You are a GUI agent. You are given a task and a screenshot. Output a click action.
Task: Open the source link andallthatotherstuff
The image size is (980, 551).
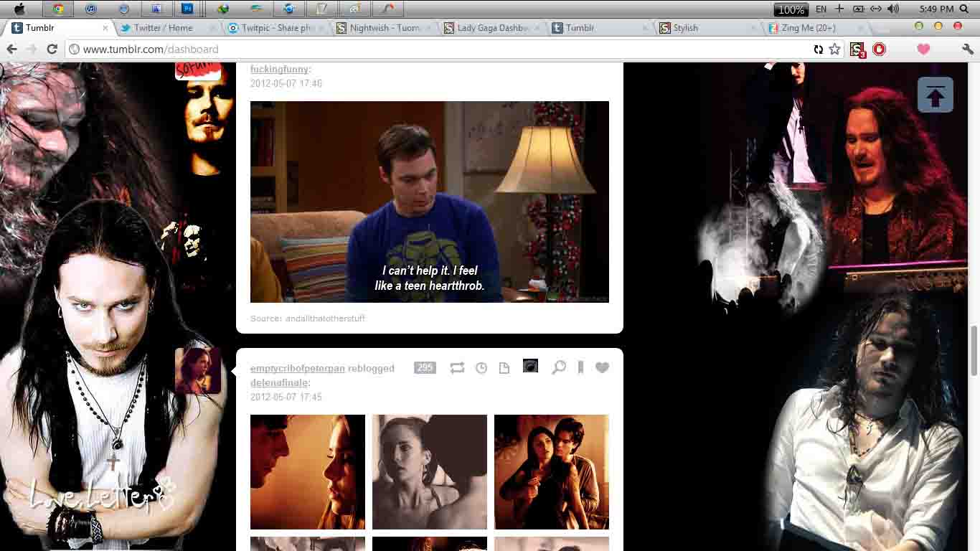[325, 318]
